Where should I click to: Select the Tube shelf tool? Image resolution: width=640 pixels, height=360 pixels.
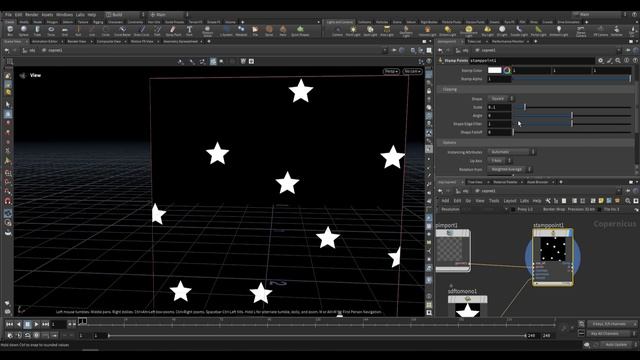(x=37, y=31)
